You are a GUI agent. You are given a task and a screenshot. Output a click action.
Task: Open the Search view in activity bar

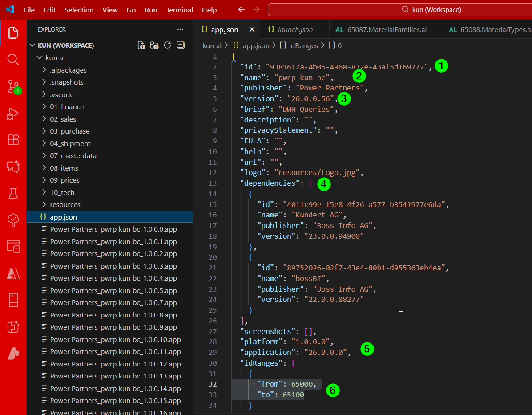click(13, 59)
